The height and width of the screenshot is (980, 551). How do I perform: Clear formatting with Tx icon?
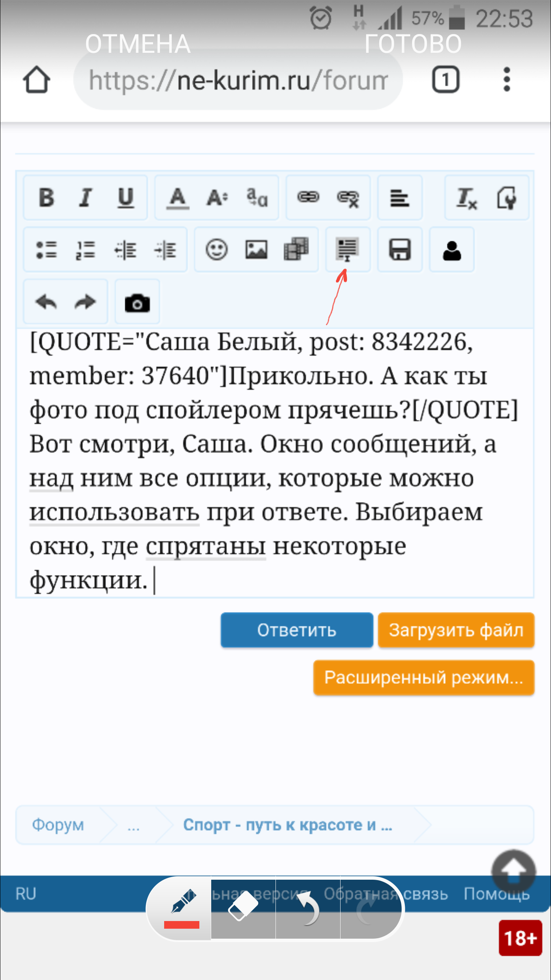tap(467, 198)
